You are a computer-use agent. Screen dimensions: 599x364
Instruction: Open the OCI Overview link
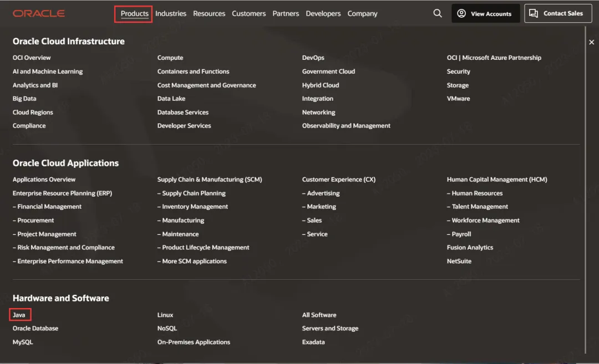click(32, 58)
